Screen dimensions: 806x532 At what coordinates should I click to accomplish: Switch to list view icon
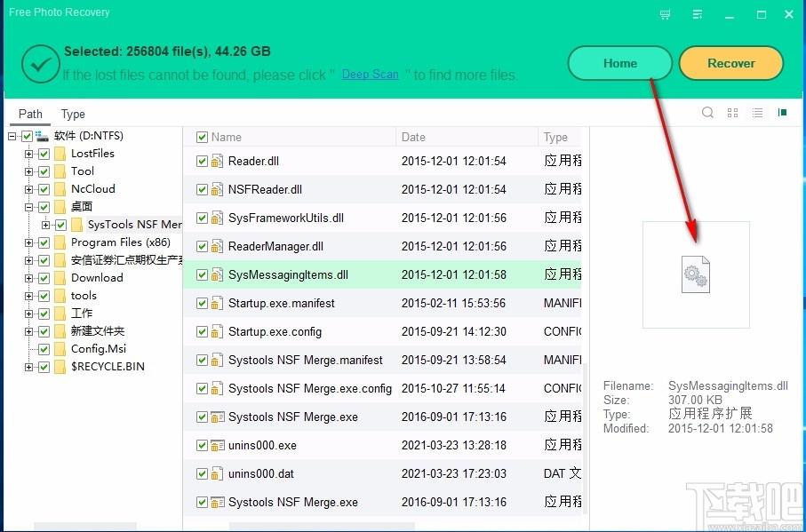pos(757,113)
